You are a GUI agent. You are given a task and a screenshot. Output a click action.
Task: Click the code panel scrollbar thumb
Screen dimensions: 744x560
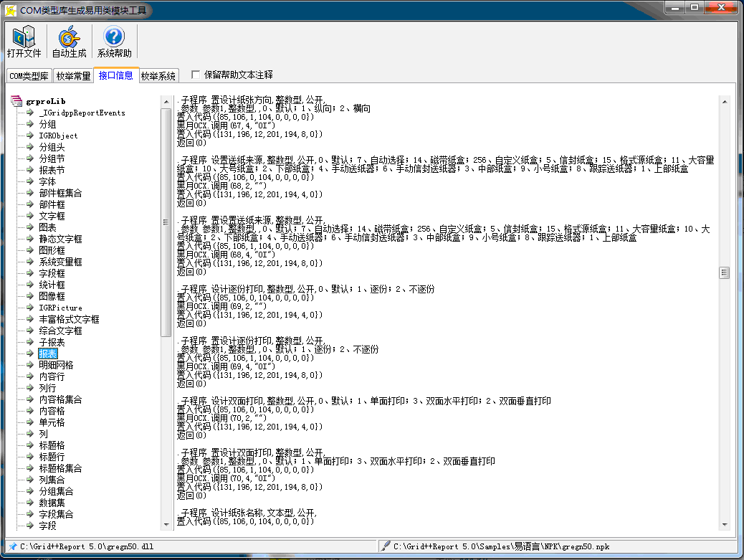click(x=724, y=272)
